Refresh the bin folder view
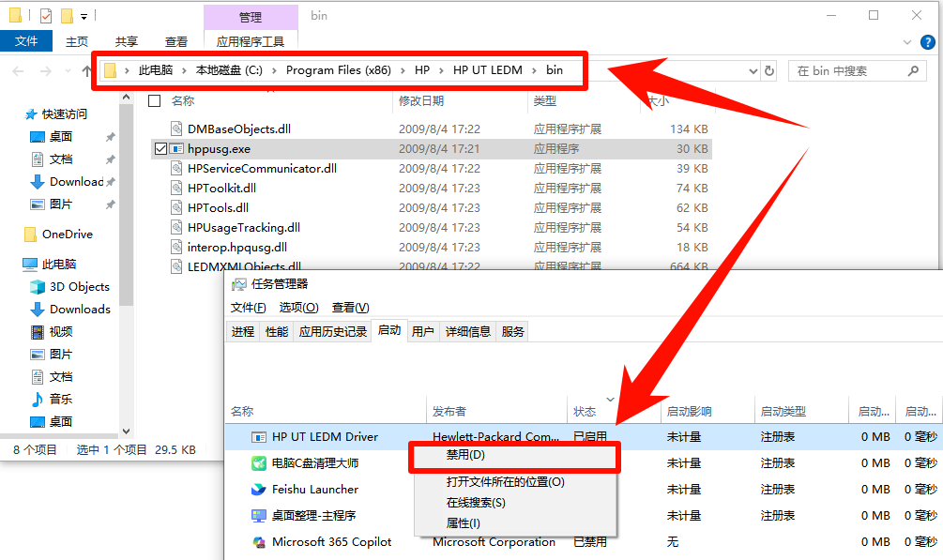This screenshot has height=560, width=943. click(769, 71)
